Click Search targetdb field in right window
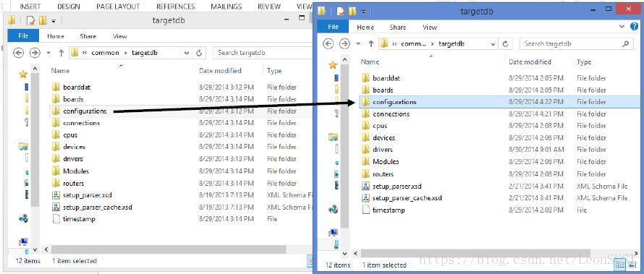 576,43
